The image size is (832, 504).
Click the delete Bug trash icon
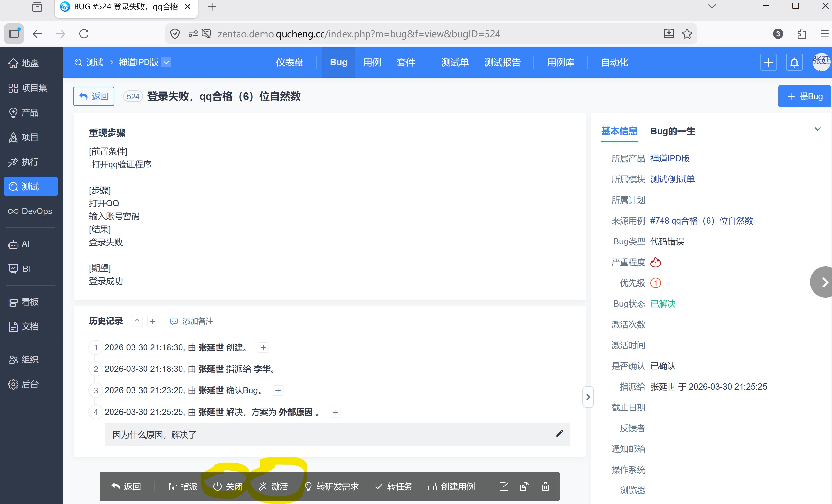tap(545, 486)
